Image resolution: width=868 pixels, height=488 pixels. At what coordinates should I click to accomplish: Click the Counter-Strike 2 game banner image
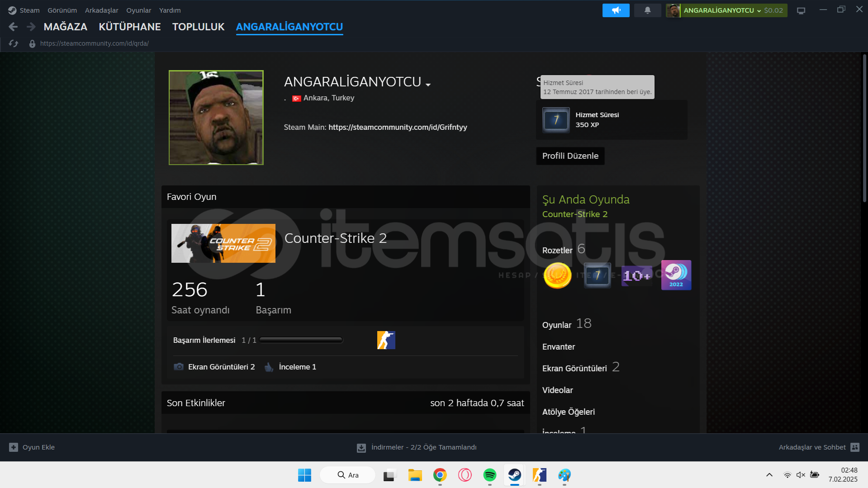click(x=223, y=243)
